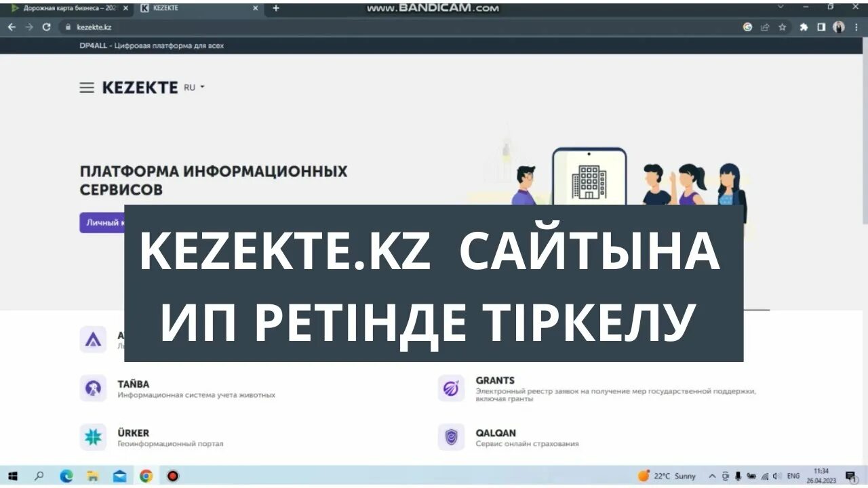Open File Explorer from taskbar
Image resolution: width=868 pixels, height=488 pixels.
[x=93, y=476]
